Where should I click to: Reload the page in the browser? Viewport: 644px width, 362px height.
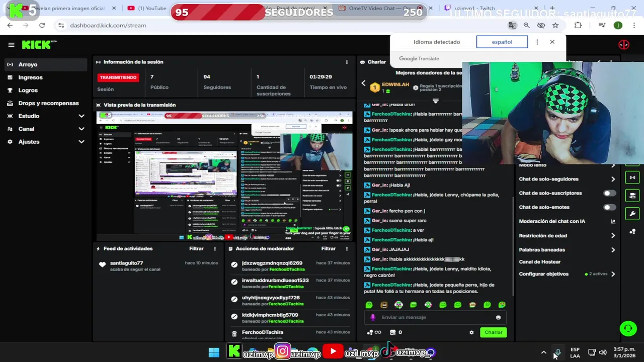pyautogui.click(x=42, y=25)
